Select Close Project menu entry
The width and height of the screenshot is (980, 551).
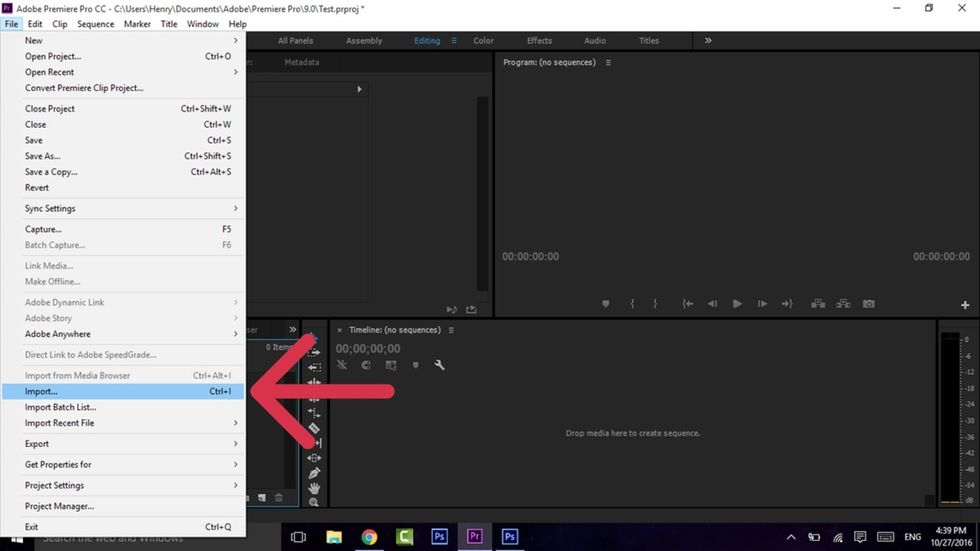coord(123,109)
